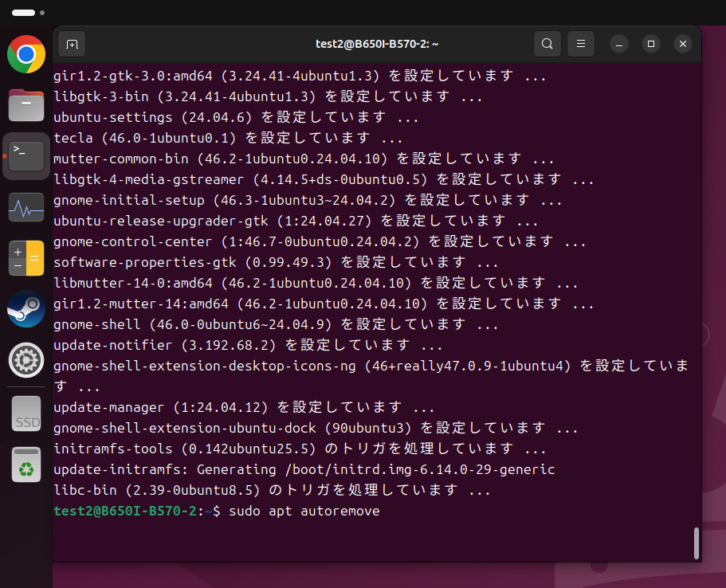This screenshot has width=726, height=588.
Task: Maximize the terminal window
Action: (x=651, y=44)
